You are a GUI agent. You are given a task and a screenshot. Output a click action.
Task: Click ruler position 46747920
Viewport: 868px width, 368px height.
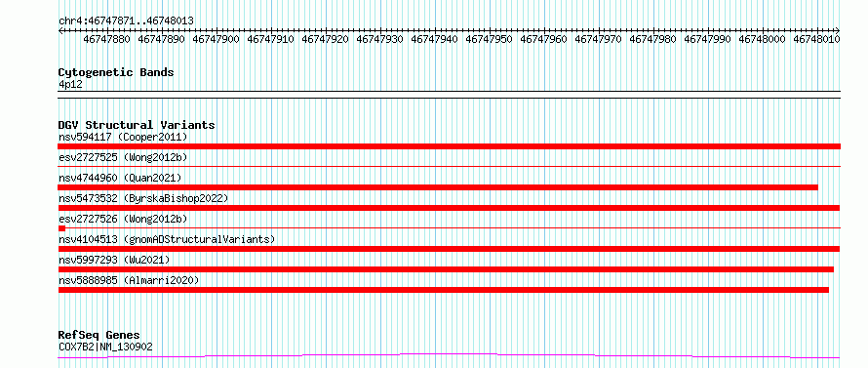click(325, 39)
